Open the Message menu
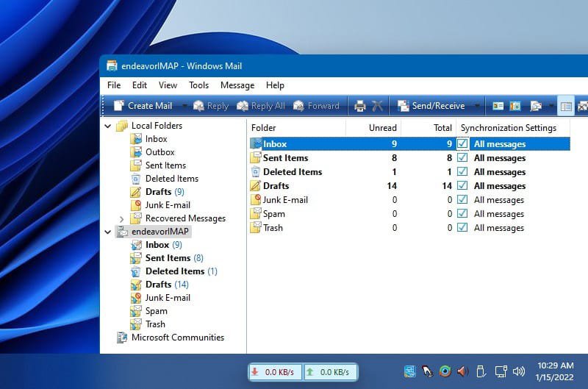The width and height of the screenshot is (588, 389). click(237, 85)
